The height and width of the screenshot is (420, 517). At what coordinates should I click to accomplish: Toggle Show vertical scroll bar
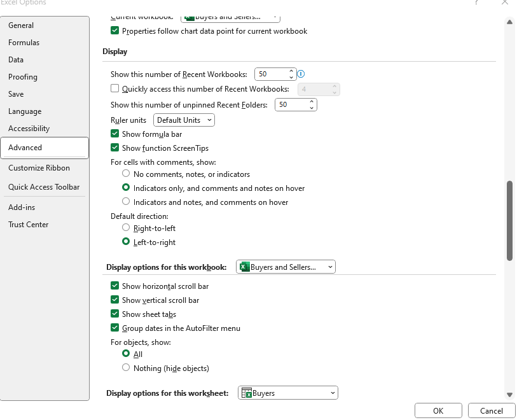[x=114, y=300]
